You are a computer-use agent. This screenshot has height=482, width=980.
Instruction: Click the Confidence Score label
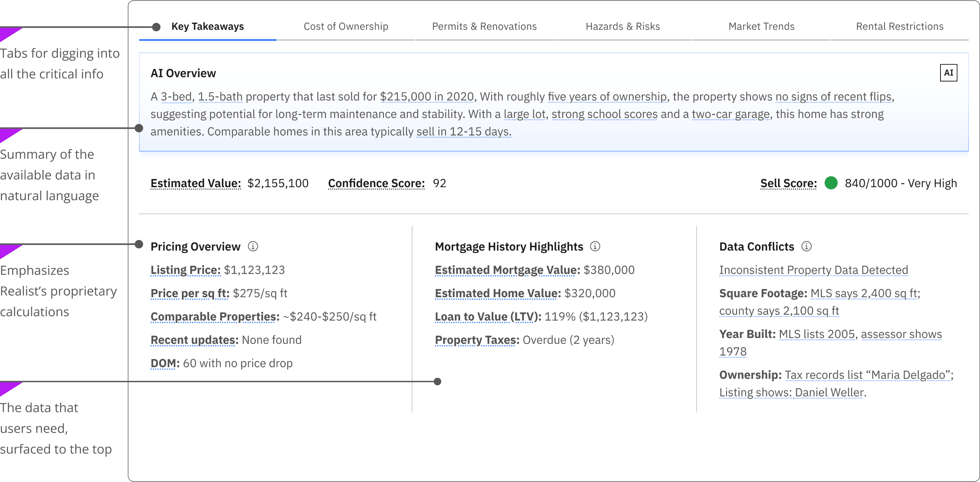376,183
